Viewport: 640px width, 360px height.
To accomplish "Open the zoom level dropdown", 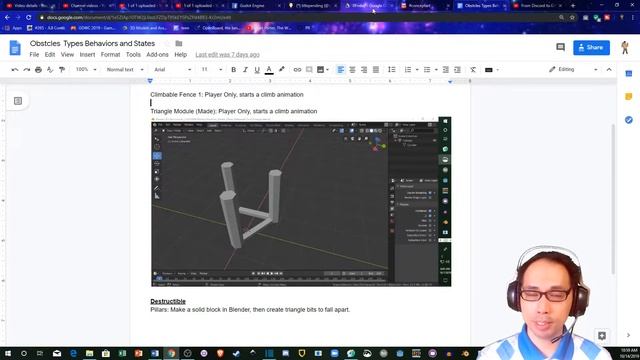I will pyautogui.click(x=86, y=70).
